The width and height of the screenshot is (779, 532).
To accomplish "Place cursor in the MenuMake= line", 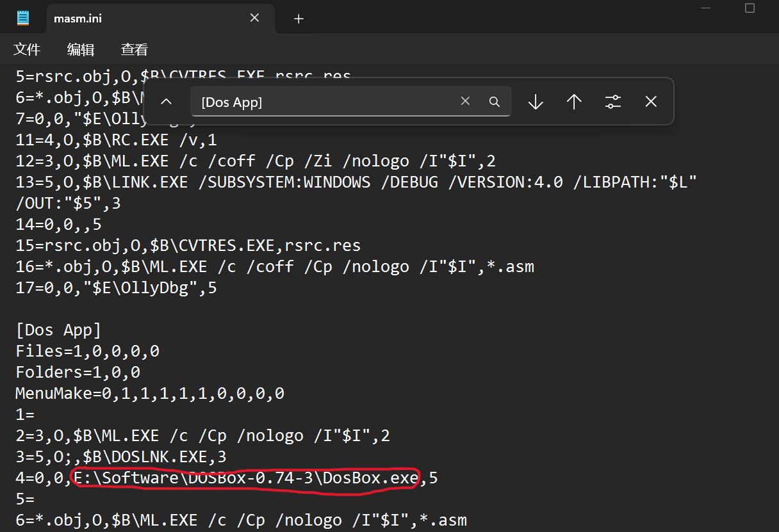I will click(150, 394).
